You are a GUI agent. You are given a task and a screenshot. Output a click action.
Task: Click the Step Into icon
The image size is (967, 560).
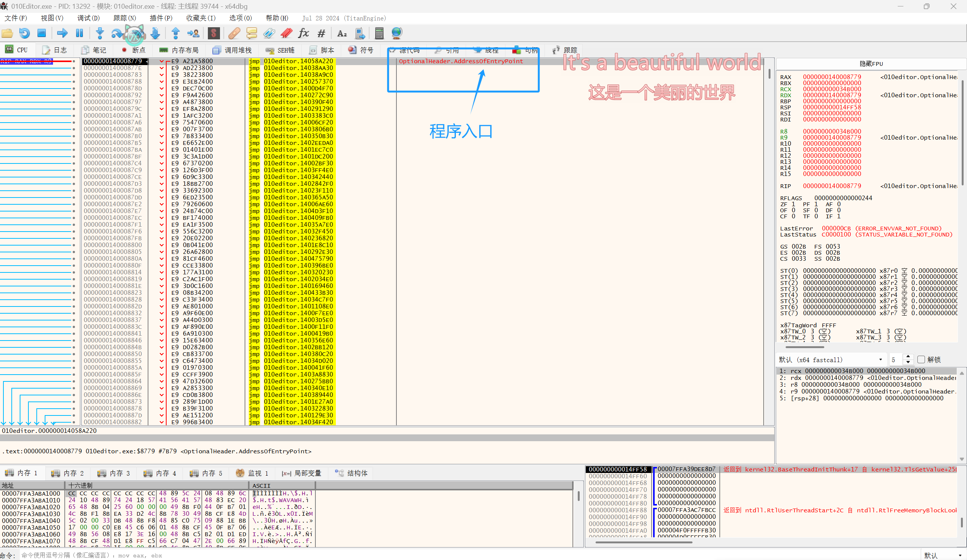[x=100, y=33]
